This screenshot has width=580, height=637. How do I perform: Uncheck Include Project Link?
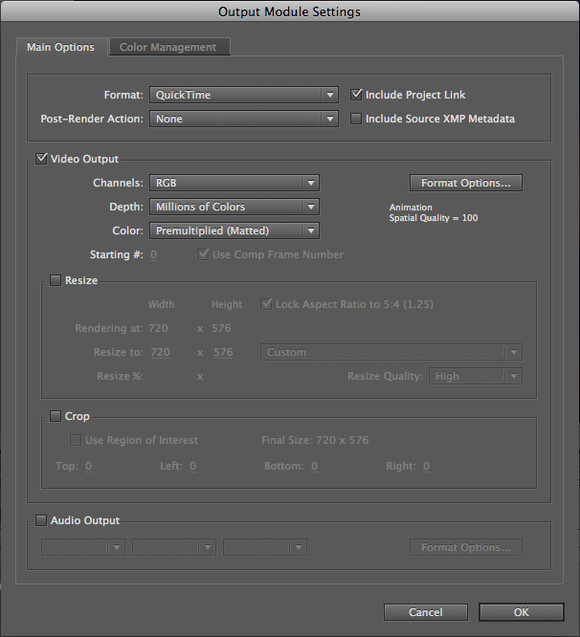[356, 95]
